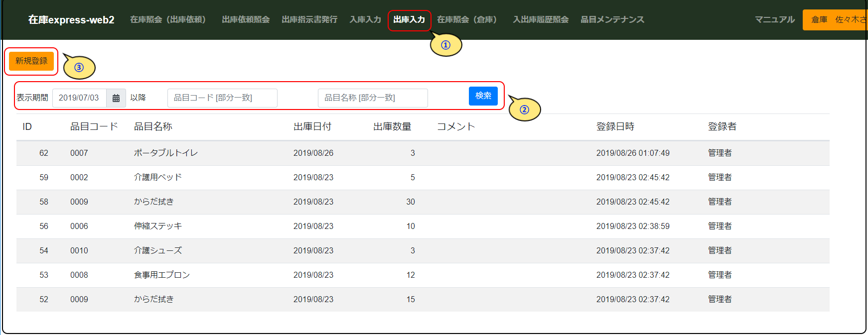Viewport: 868px width, 335px height.
Task: Click the 在庫express-web2 brand logo
Action: coord(71,20)
